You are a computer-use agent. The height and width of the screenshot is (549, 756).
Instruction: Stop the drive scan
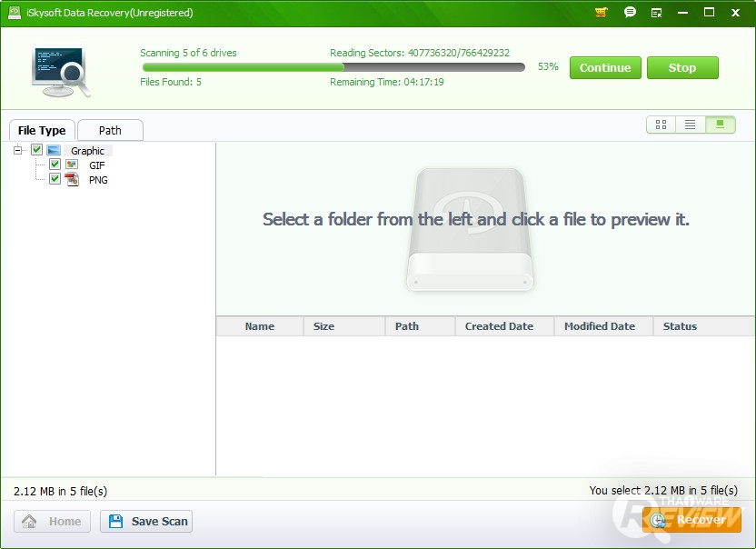pos(682,67)
